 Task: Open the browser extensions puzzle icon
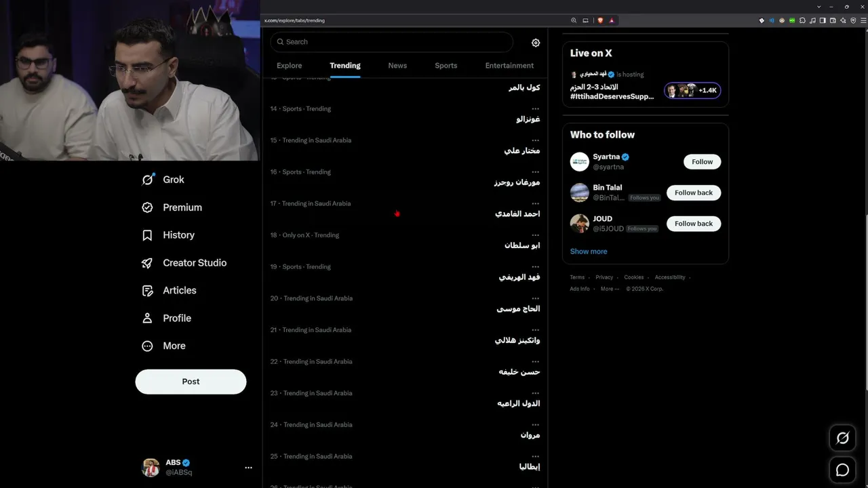coord(803,21)
